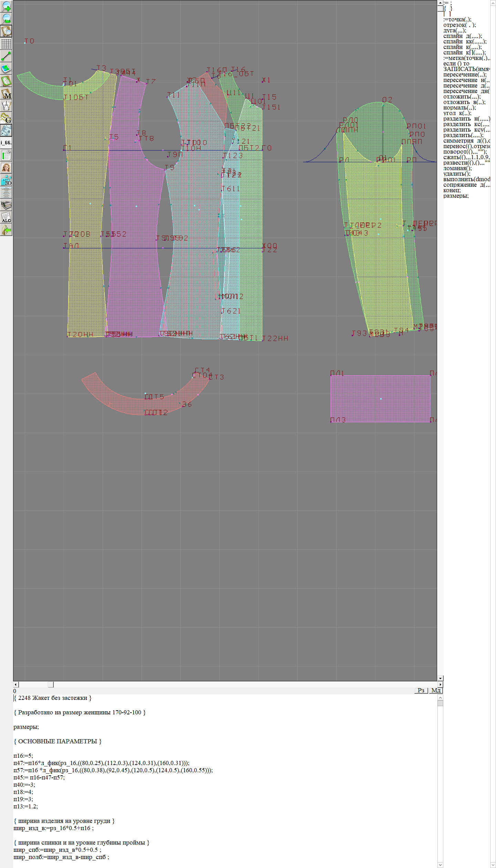Click the zoom out magnifier icon
496x868 pixels.
(x=6, y=19)
